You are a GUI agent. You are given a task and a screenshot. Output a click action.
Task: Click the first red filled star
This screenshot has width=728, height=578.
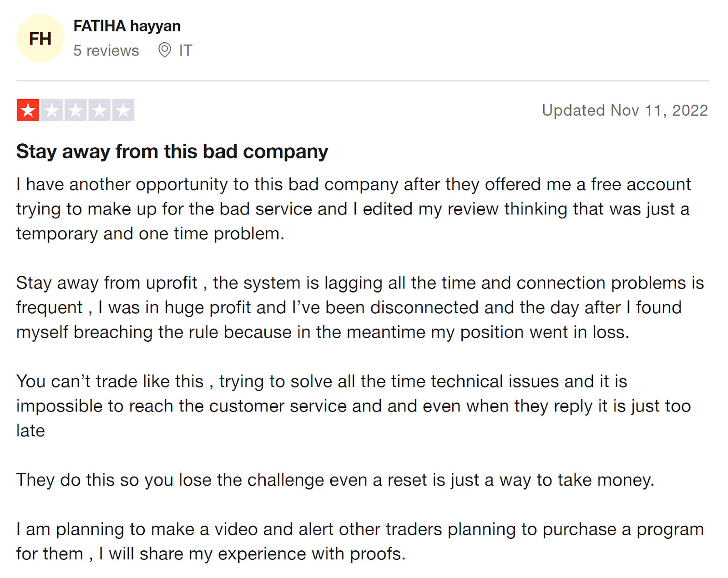click(x=28, y=110)
